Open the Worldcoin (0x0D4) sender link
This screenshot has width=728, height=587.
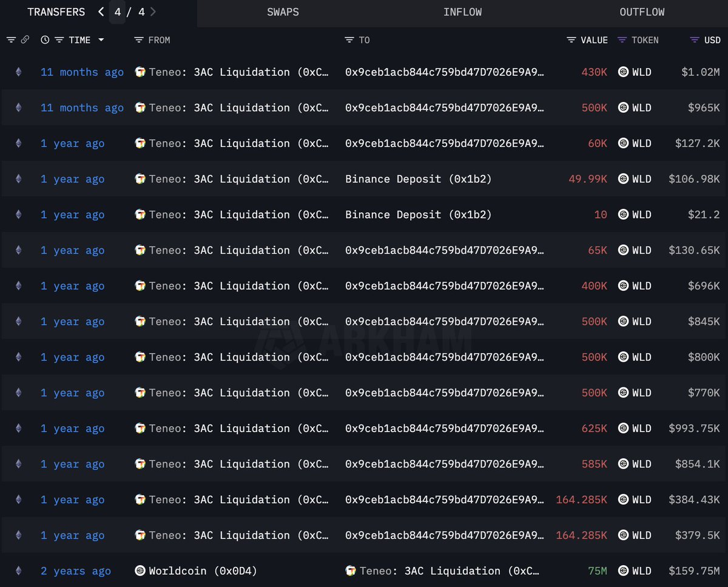(203, 571)
